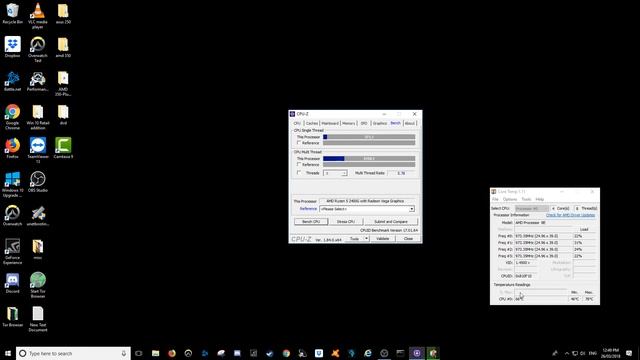
Task: Open File Explorer from the taskbar
Action: click(x=156, y=353)
